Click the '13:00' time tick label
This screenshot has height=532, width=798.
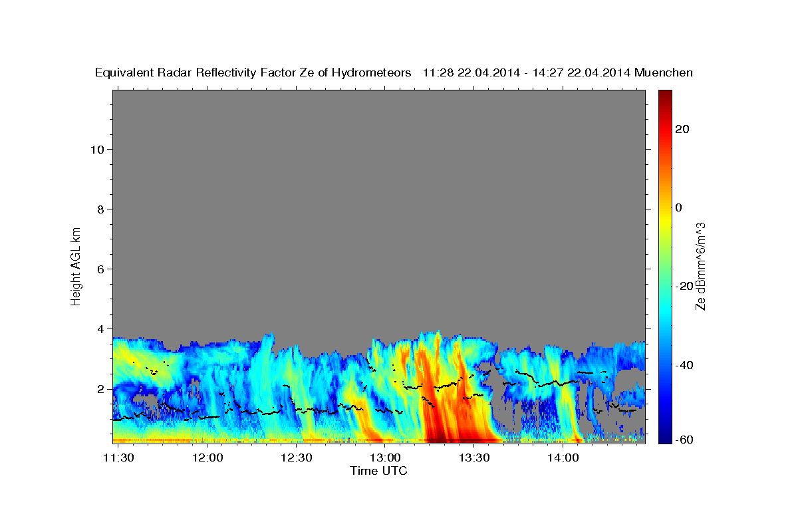point(385,458)
